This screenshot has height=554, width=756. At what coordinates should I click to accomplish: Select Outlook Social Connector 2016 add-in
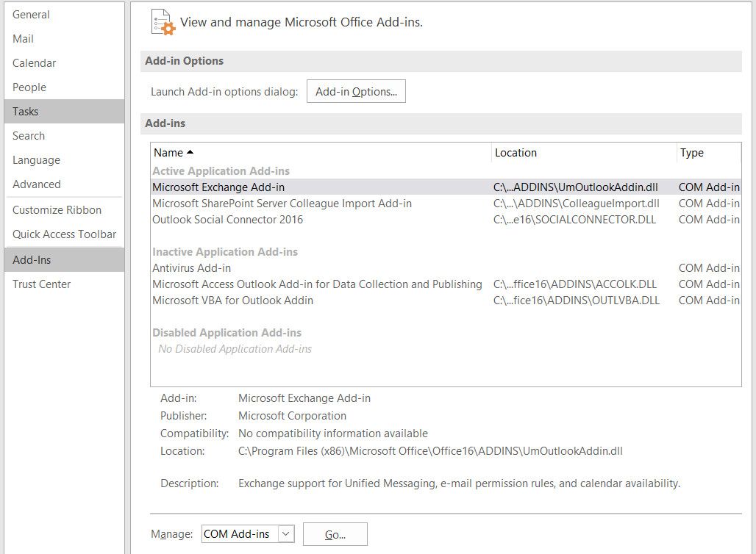tap(227, 220)
